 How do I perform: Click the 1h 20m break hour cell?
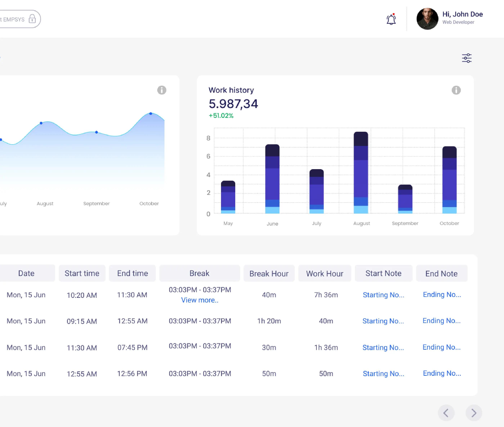269,321
